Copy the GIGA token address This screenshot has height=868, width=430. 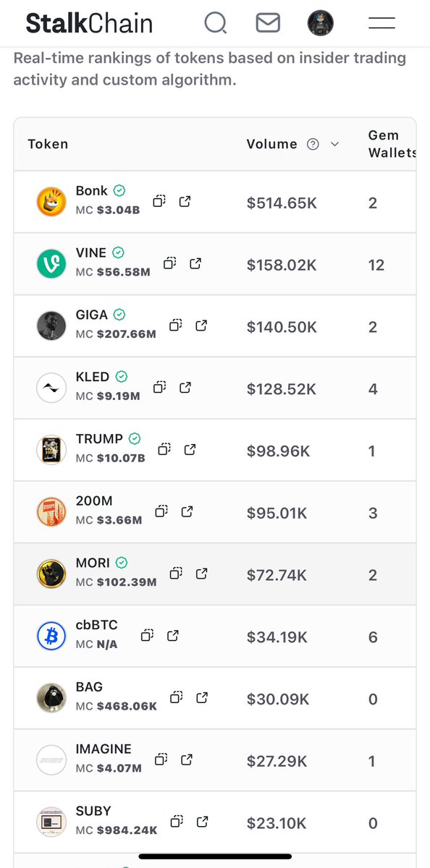[176, 325]
